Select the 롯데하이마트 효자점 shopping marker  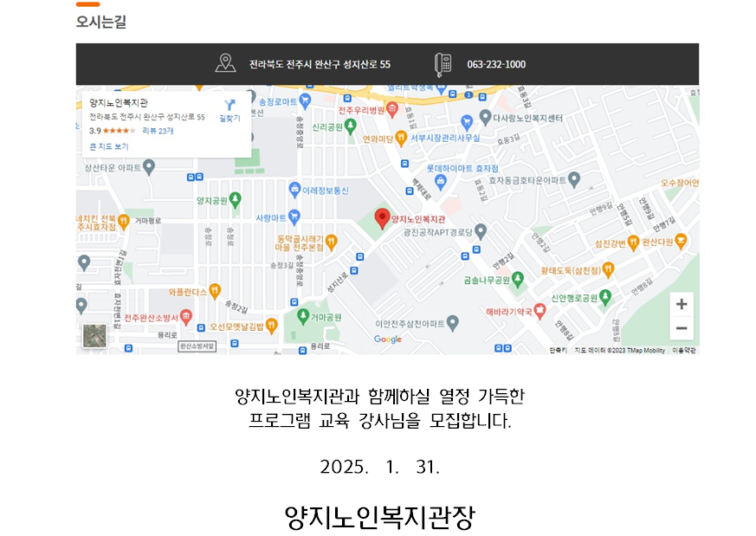point(440,182)
